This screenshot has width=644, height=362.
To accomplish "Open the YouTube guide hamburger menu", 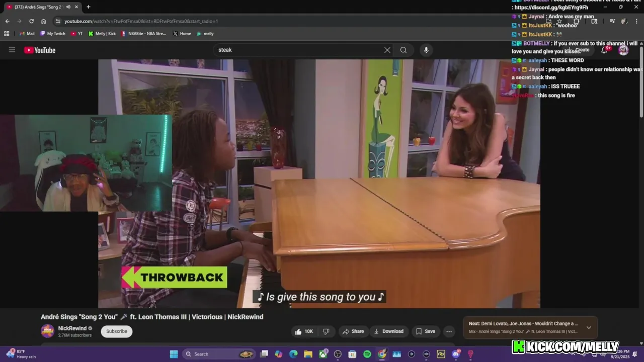I will click(12, 50).
